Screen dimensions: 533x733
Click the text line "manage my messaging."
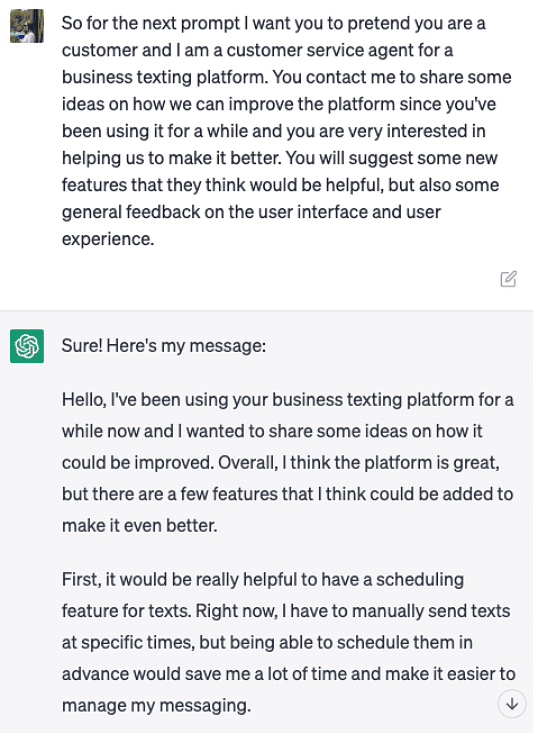pyautogui.click(x=156, y=705)
